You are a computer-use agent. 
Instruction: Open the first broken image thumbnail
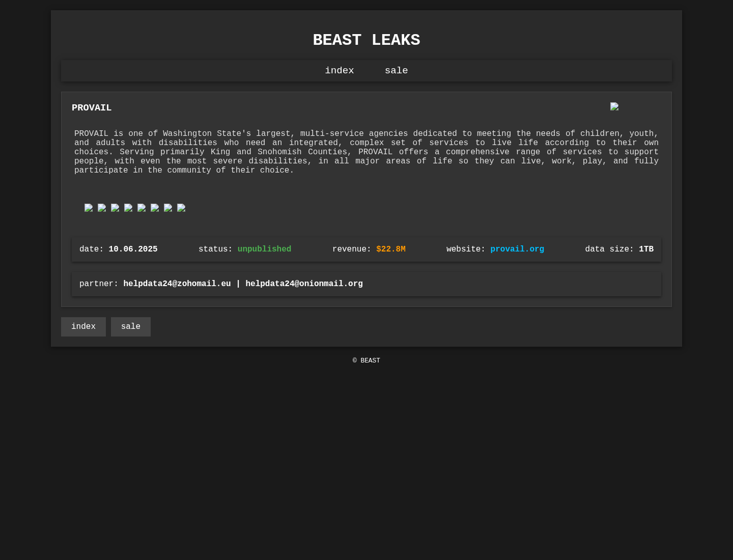click(89, 208)
